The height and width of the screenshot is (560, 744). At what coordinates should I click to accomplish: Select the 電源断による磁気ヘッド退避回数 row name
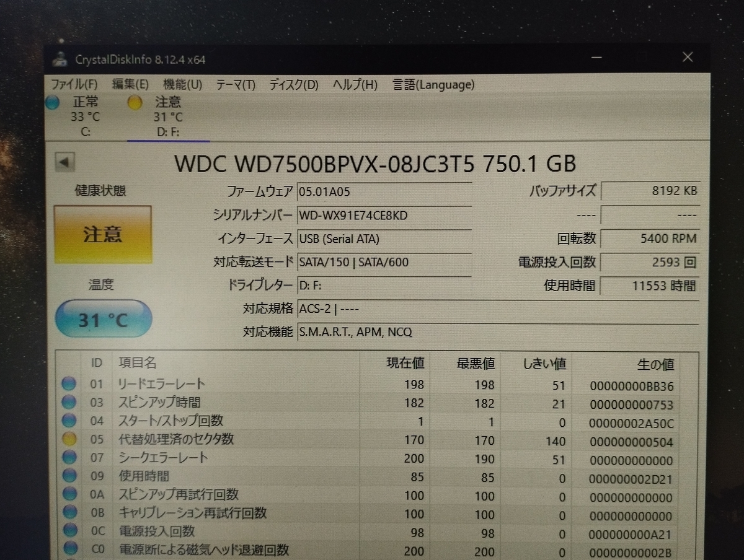(x=205, y=549)
